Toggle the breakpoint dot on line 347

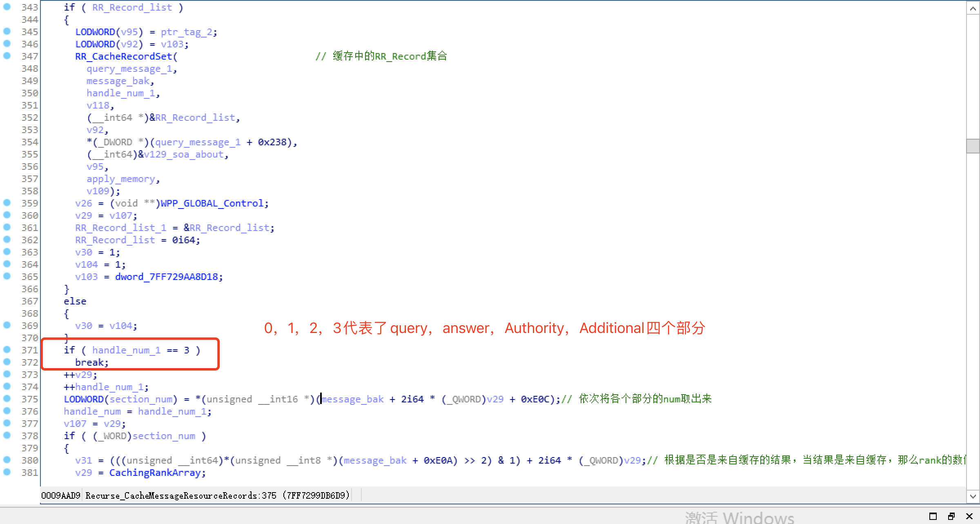point(7,56)
